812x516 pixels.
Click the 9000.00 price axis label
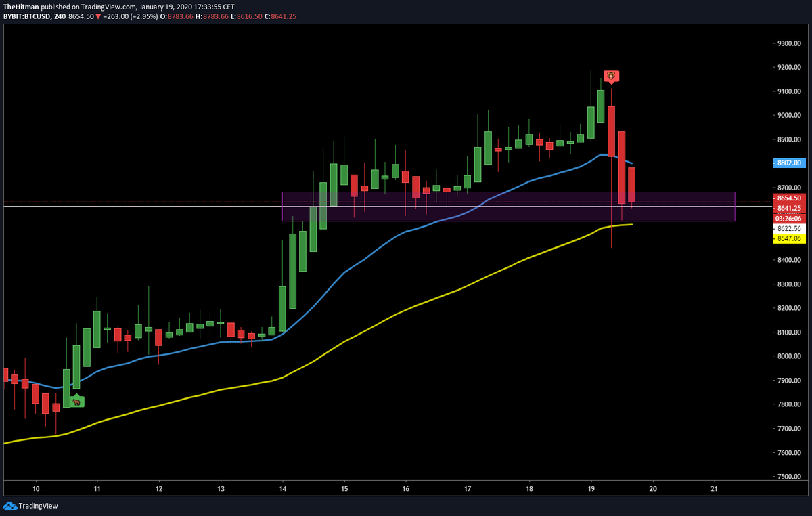click(x=789, y=116)
